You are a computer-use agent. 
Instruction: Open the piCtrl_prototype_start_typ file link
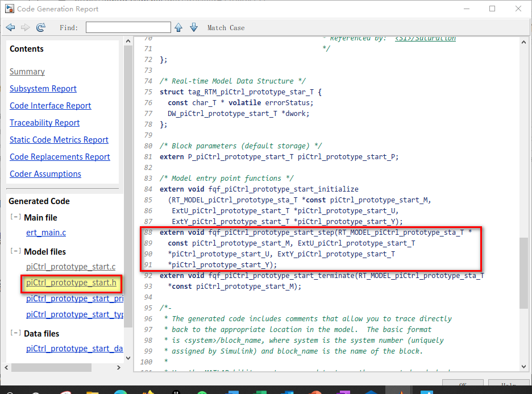(x=74, y=314)
